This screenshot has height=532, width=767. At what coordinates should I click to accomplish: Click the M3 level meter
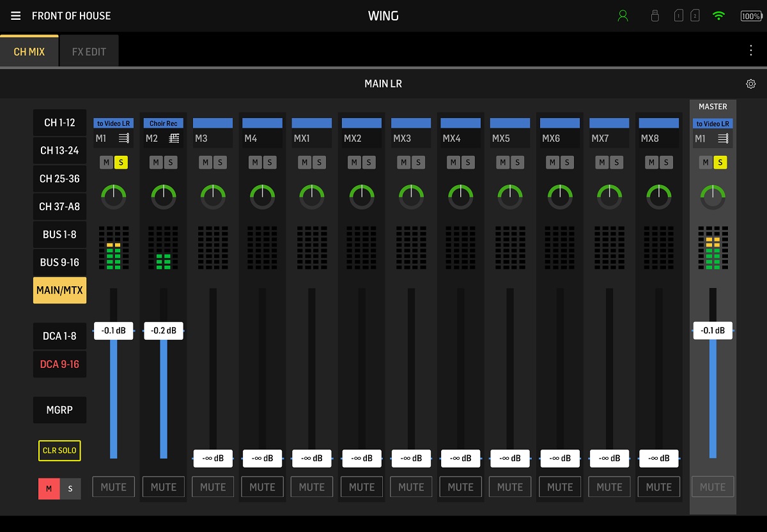(213, 248)
